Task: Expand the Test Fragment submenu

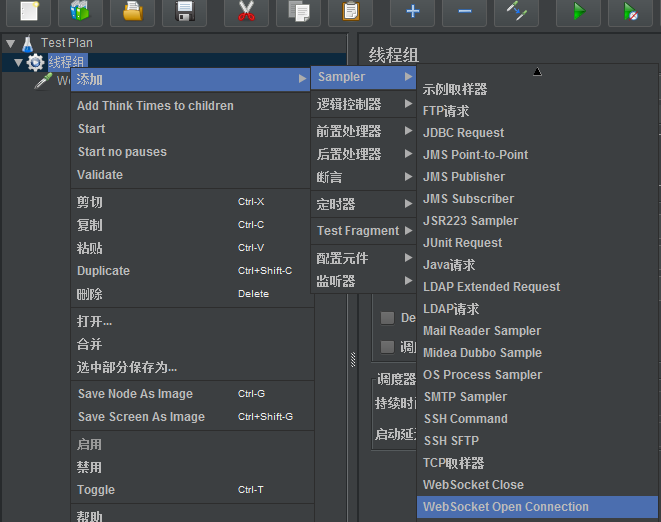Action: (x=363, y=231)
